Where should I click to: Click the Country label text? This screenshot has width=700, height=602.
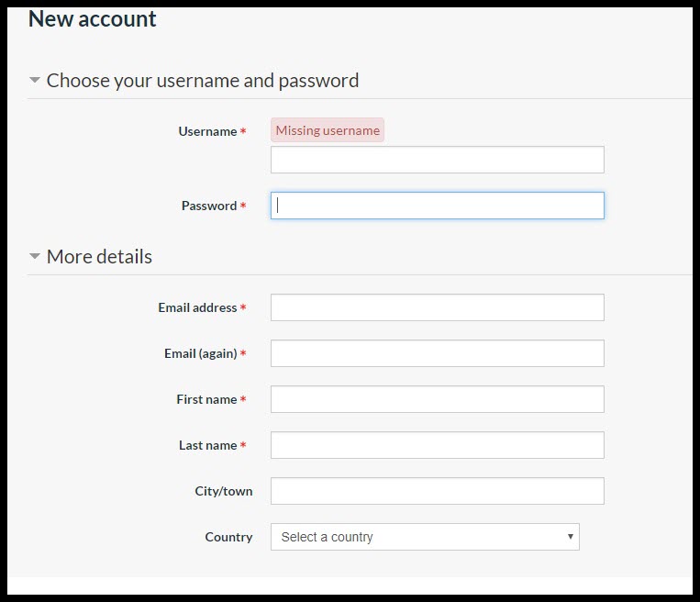click(228, 537)
